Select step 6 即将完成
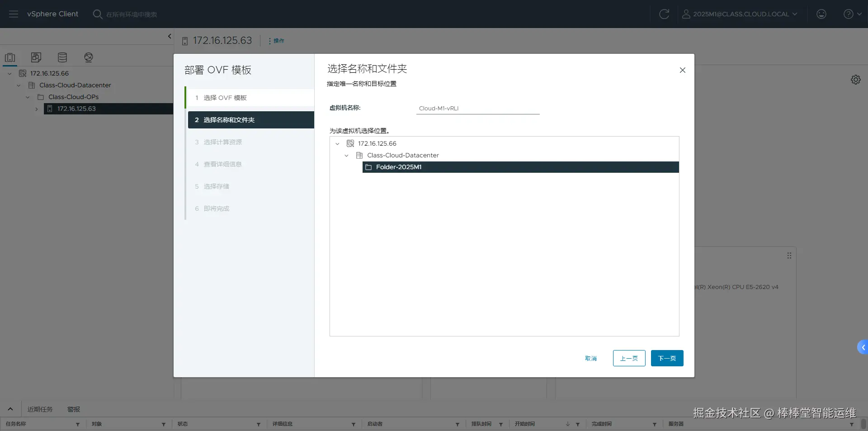The image size is (868, 431). click(251, 208)
